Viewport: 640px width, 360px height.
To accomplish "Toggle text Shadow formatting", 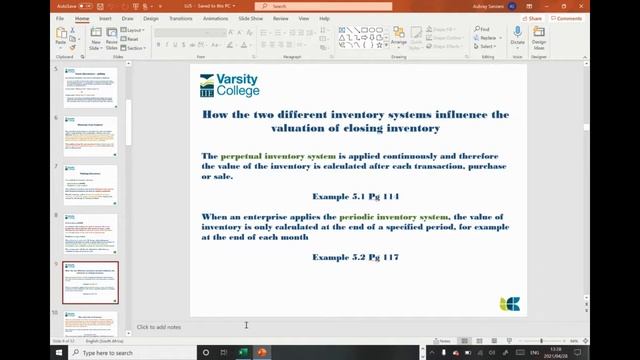I will point(184,45).
